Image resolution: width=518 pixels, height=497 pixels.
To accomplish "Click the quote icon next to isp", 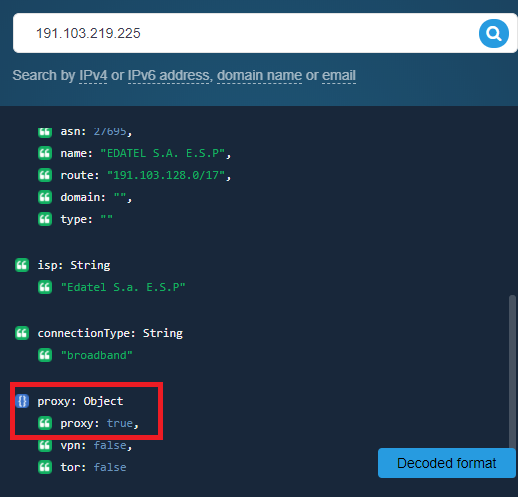I will click(22, 265).
